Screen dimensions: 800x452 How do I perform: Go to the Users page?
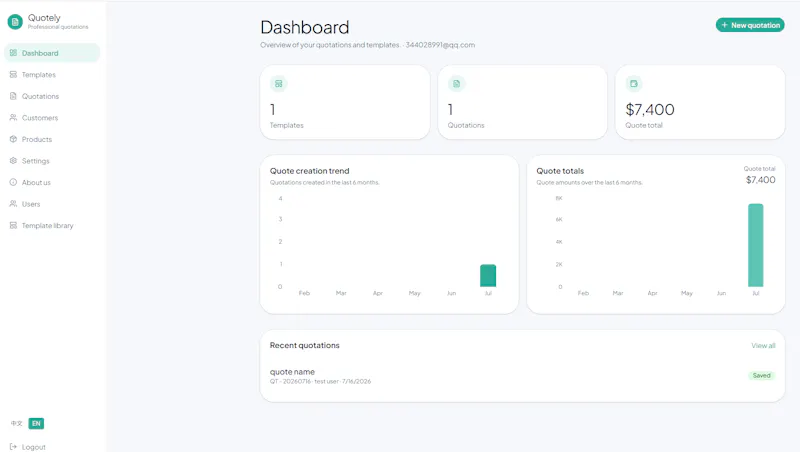[52, 204]
